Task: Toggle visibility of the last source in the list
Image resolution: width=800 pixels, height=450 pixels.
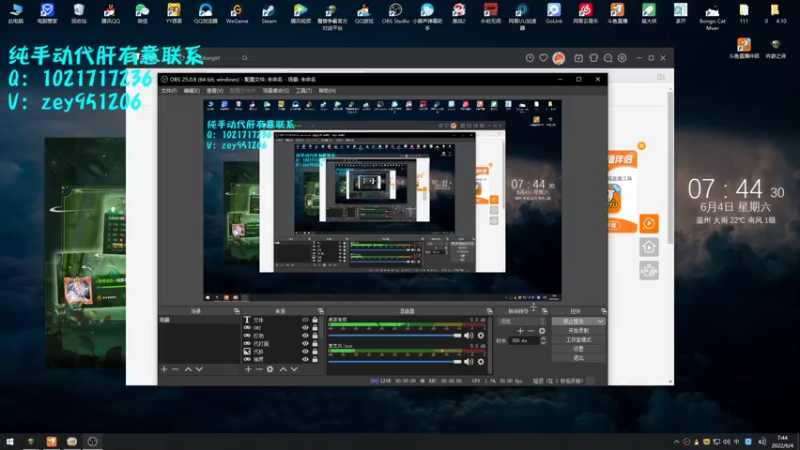Action: [x=305, y=359]
